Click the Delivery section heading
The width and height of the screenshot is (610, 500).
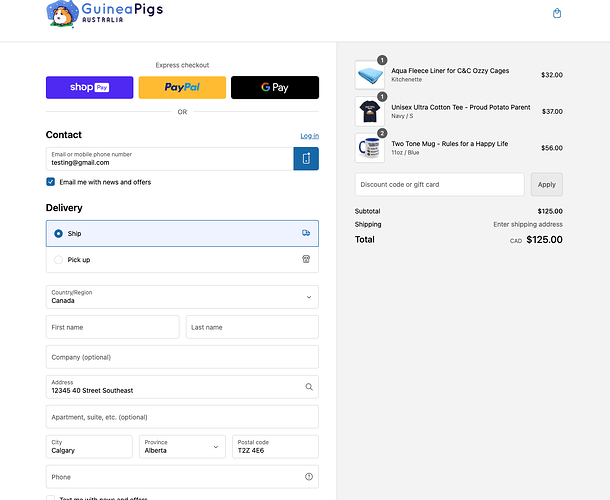64,208
